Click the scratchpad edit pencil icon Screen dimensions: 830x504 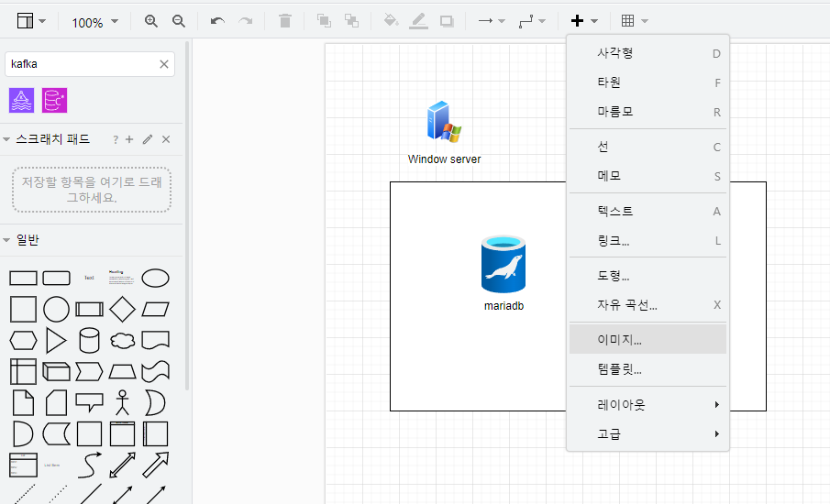coord(148,139)
